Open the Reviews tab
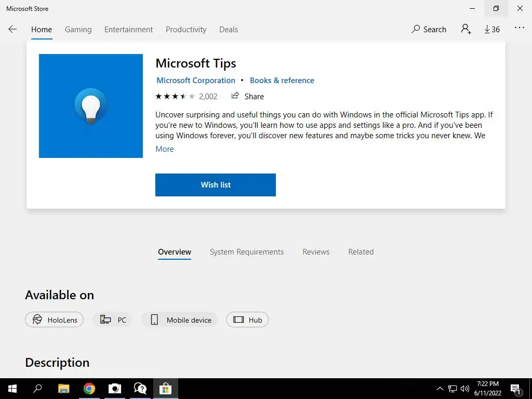 point(316,252)
